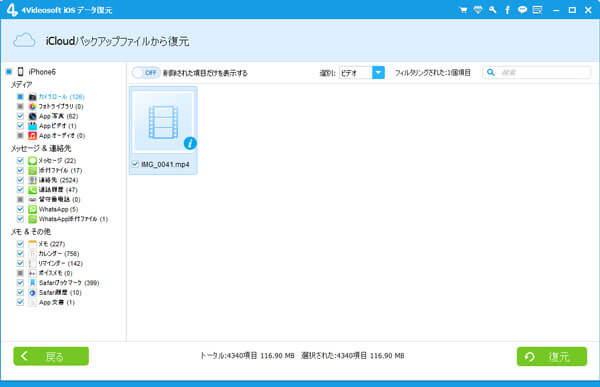Select the WhatsApp (5) icon
This screenshot has width=600, height=387.
33,209
